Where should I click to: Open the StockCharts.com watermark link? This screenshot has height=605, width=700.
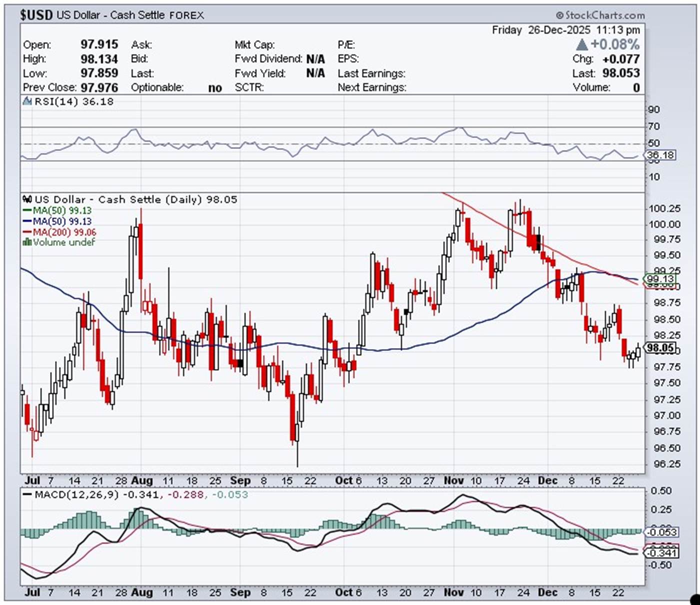pyautogui.click(x=604, y=15)
